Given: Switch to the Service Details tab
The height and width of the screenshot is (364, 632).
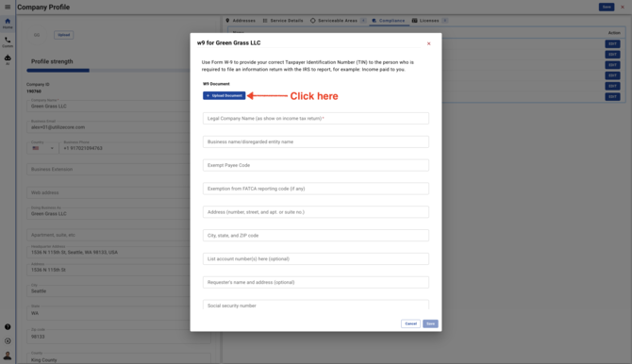Looking at the screenshot, I should coord(283,21).
